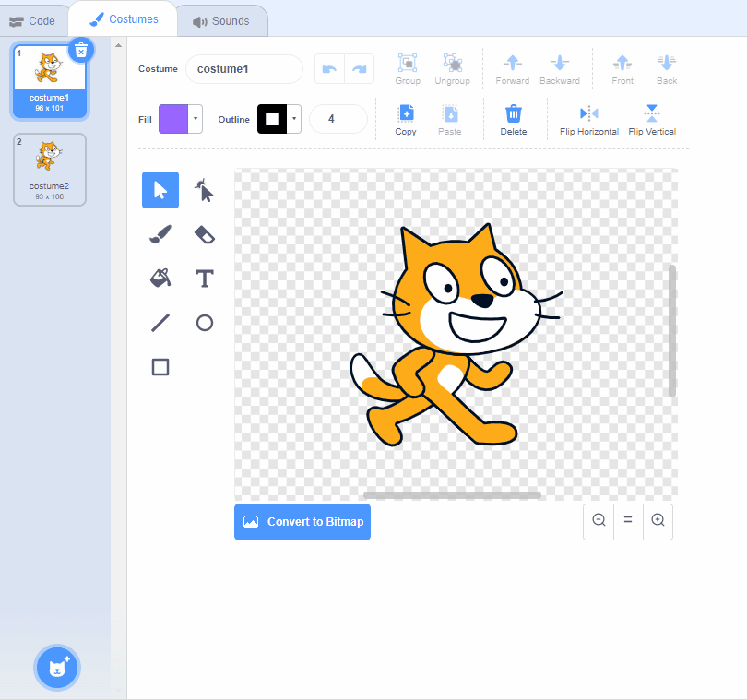Click the black Outline color swatch

[272, 119]
